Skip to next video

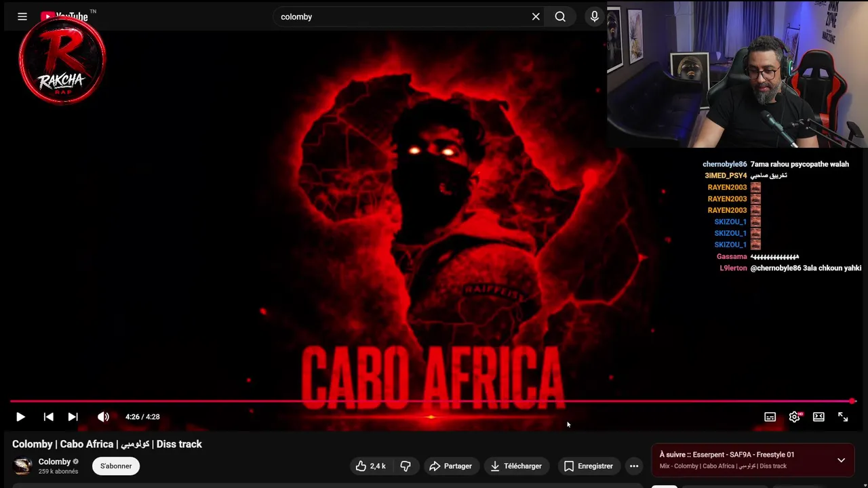coord(73,417)
